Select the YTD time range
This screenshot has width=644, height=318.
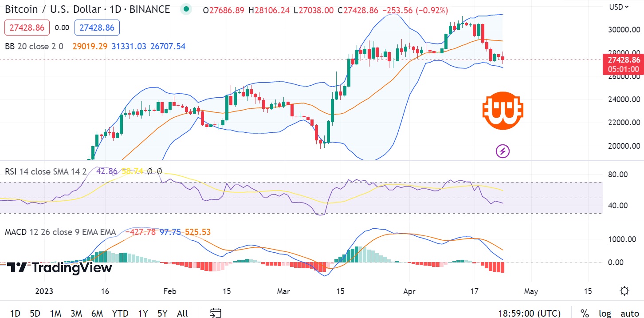[120, 313]
